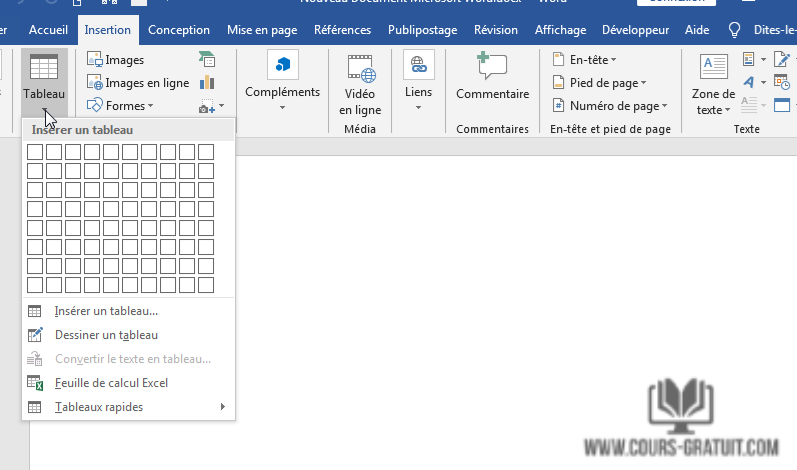Switch to the Mise en page tab
Viewport: 797px width, 470px height.
262,30
